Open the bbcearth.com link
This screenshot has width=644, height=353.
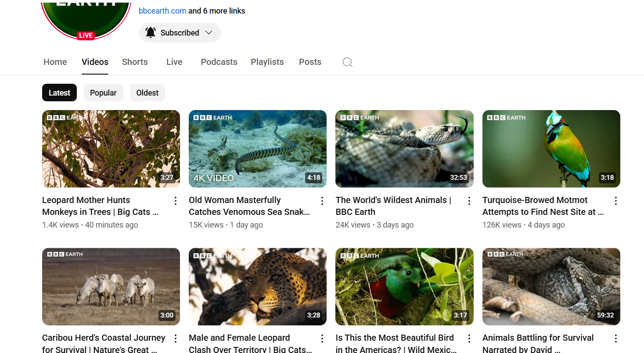click(162, 11)
